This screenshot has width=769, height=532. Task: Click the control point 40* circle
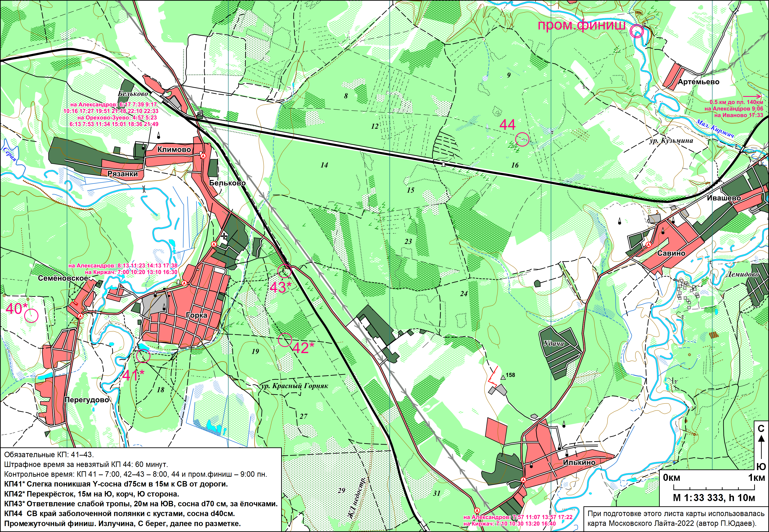(x=31, y=315)
